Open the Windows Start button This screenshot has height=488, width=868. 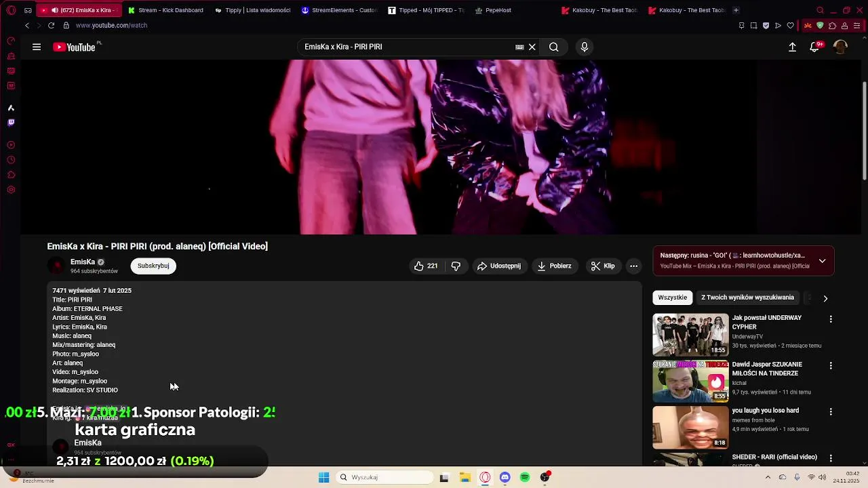tap(323, 477)
